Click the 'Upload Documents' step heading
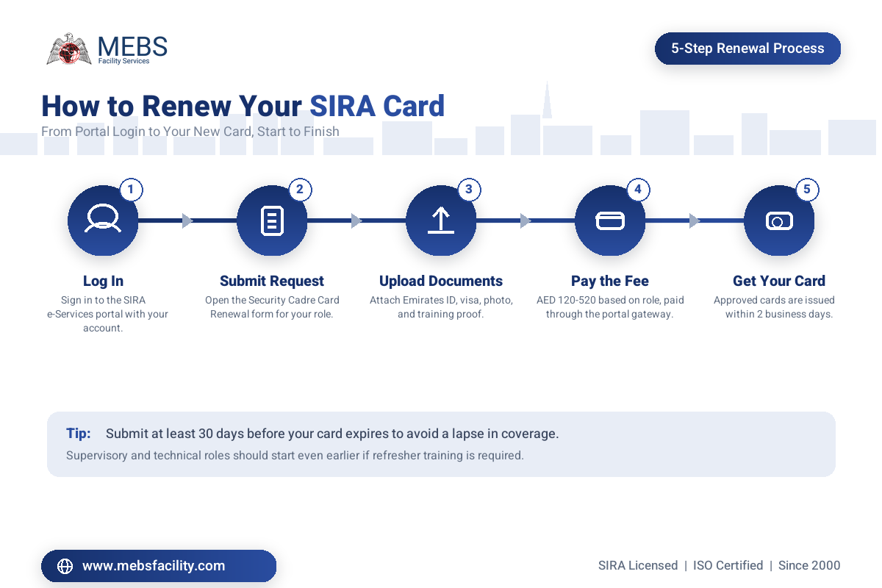Screen dimensions: 882x588 point(441,281)
